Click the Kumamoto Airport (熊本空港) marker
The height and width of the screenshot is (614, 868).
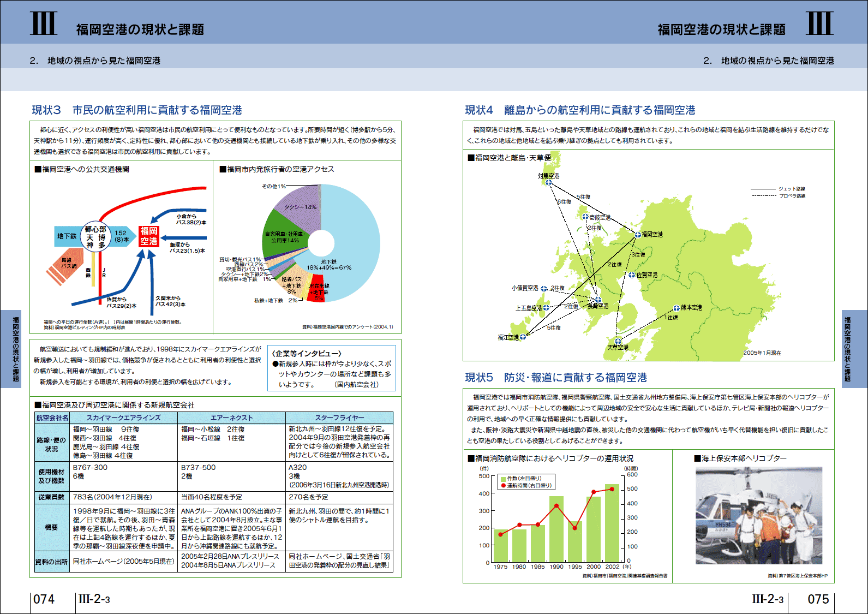[x=677, y=308]
